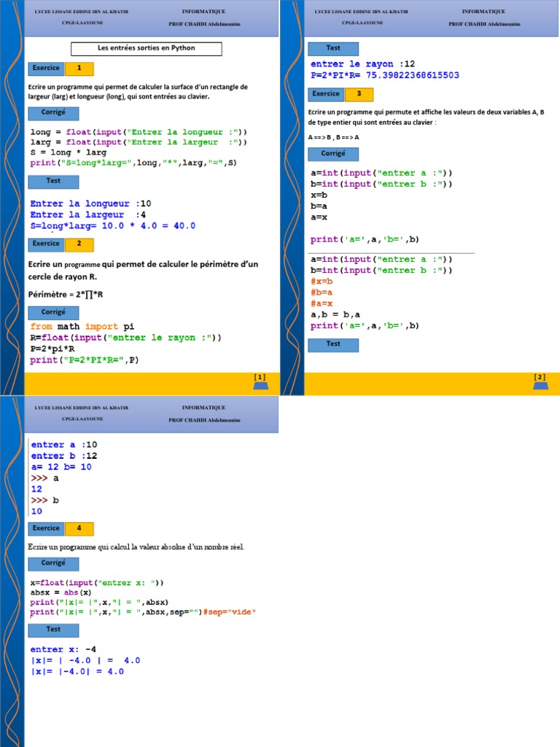Click the Corrigé label under 'A ==> B, B ==> A'
Viewport: 560px width, 747px height.
[x=333, y=154]
